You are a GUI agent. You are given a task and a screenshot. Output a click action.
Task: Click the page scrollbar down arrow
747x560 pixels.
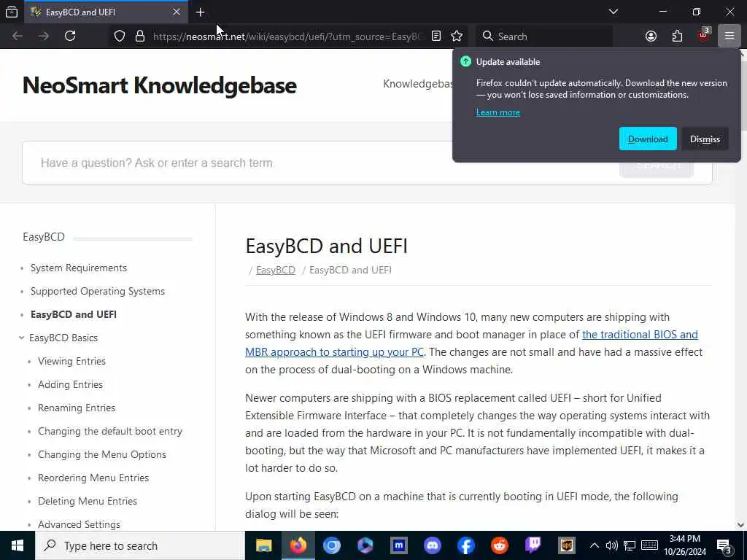(740, 525)
